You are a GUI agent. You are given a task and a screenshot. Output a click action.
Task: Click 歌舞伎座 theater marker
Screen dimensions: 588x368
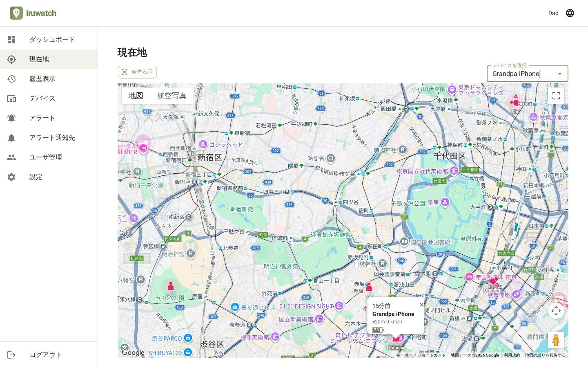(516, 294)
